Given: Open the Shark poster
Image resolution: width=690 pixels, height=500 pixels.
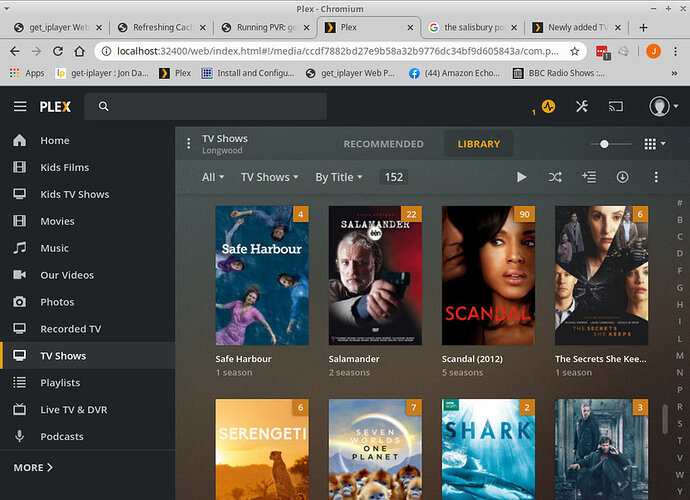Looking at the screenshot, I should click(488, 449).
